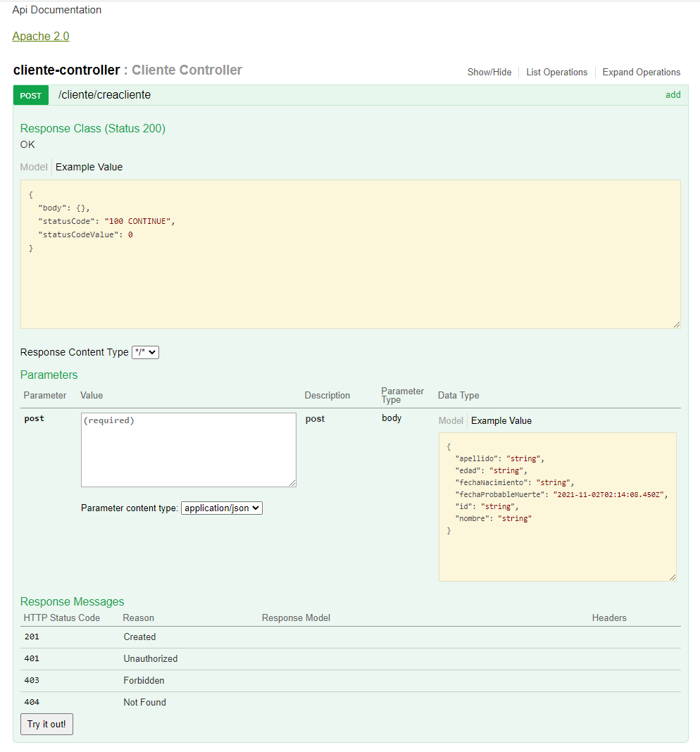Click the '"100 CONTINUE"' statusCode value
Viewport: 700px width, 752px height.
click(137, 221)
